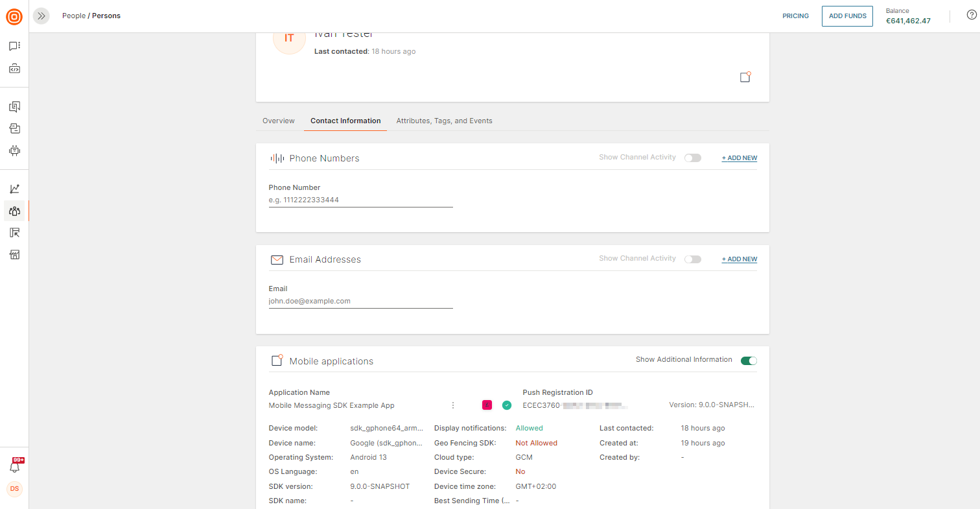Toggle Show Channel Activity for Phone Numbers
This screenshot has width=980, height=509.
click(x=693, y=158)
